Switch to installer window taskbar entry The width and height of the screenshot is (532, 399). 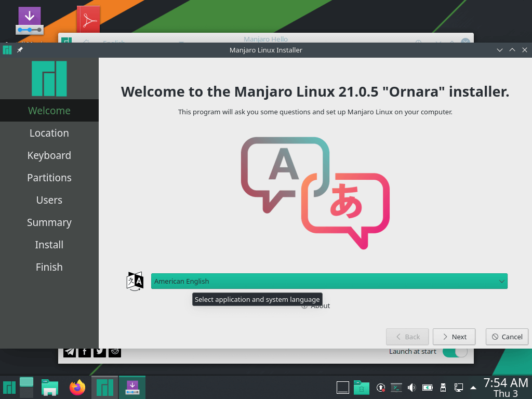coord(132,387)
